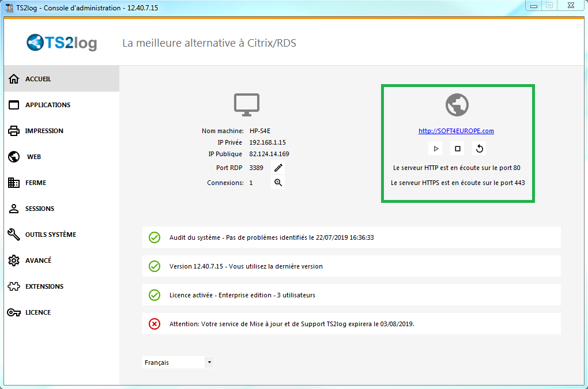Open the APPLICATIONS section

(x=62, y=105)
